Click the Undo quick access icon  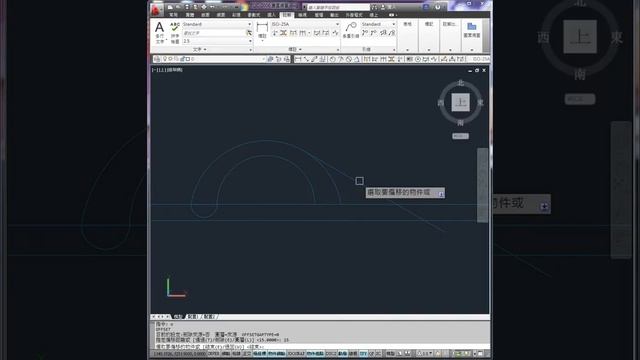pos(212,7)
